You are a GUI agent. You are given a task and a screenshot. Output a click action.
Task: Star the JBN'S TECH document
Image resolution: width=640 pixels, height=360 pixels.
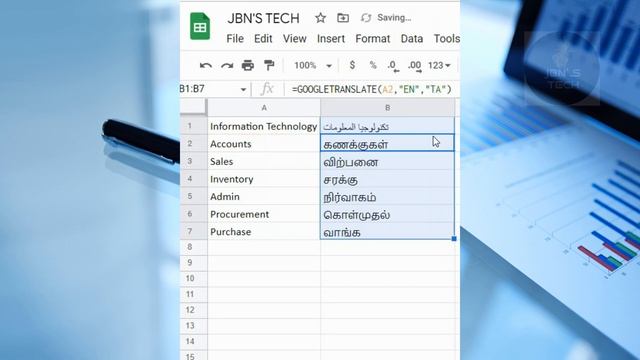(x=320, y=18)
